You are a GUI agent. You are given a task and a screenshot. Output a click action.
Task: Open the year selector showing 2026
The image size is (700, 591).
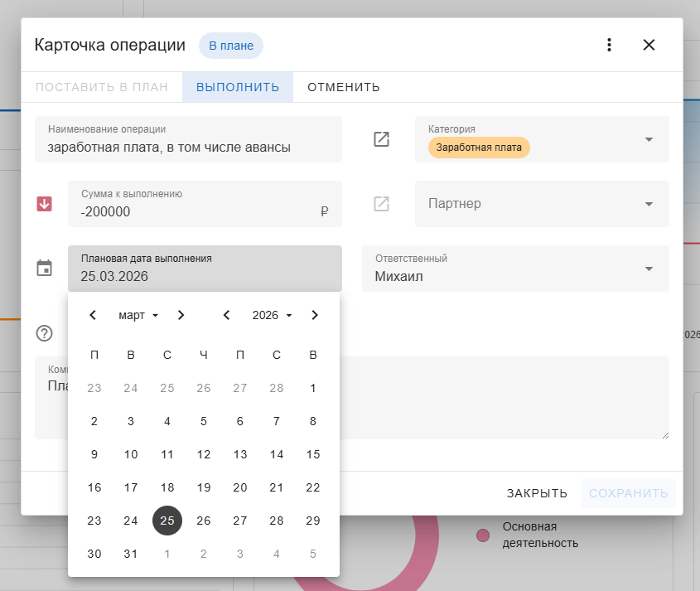point(272,315)
